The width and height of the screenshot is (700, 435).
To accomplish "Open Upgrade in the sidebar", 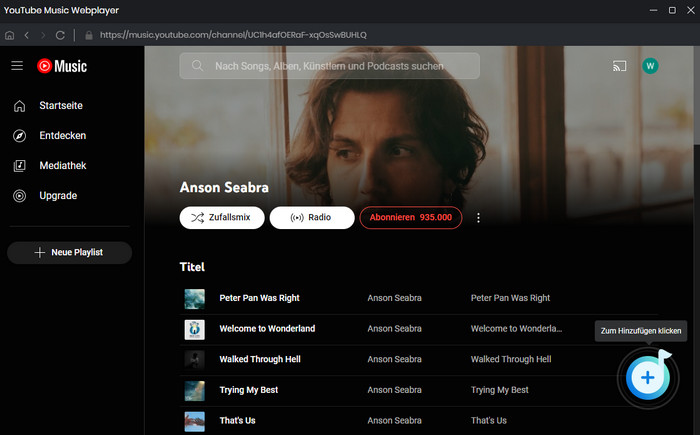I will click(58, 196).
